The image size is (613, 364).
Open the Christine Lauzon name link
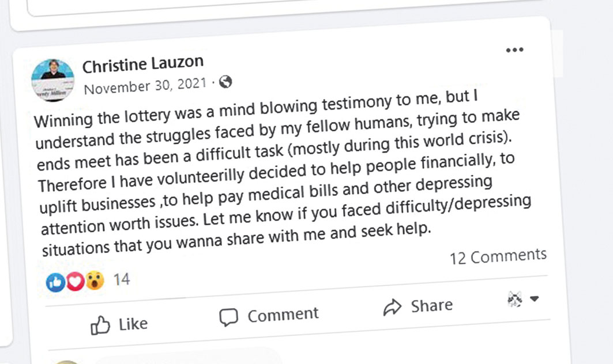coord(143,65)
